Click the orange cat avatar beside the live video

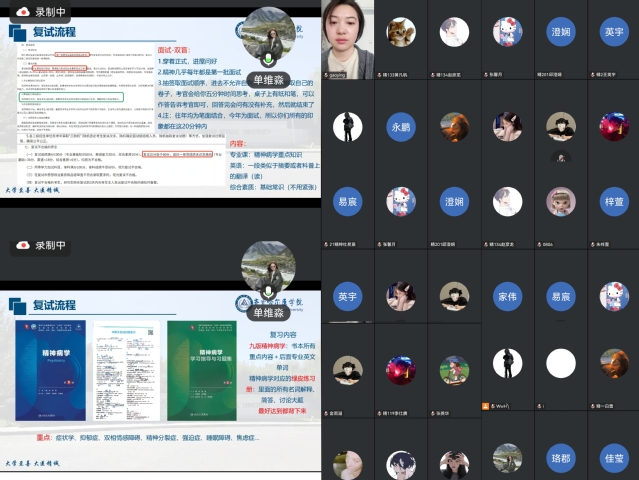(x=401, y=30)
